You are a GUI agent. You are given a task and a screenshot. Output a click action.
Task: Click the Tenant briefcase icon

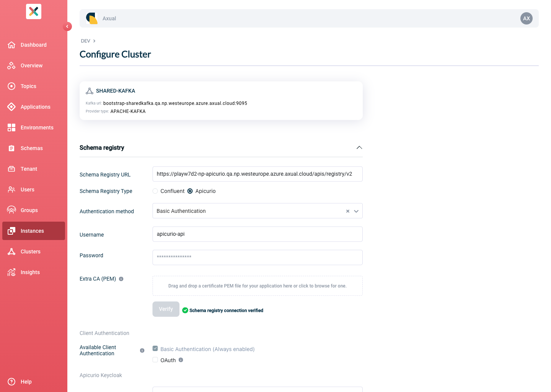(x=11, y=169)
